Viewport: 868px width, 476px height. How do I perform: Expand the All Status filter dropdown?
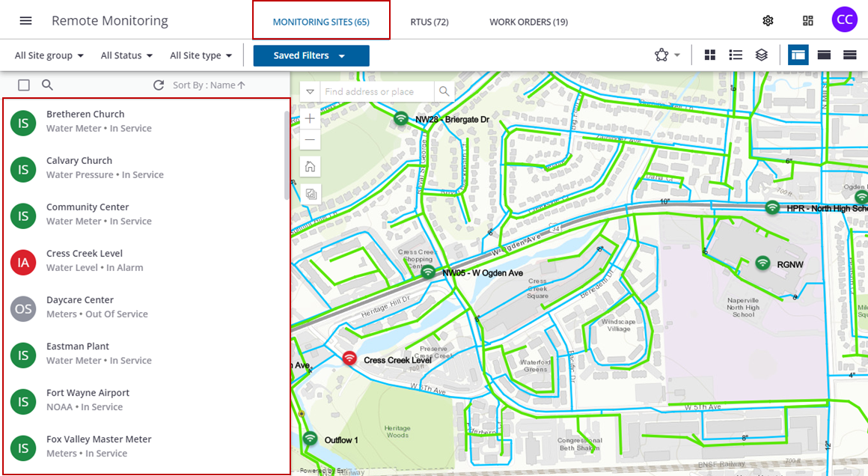[x=126, y=55]
